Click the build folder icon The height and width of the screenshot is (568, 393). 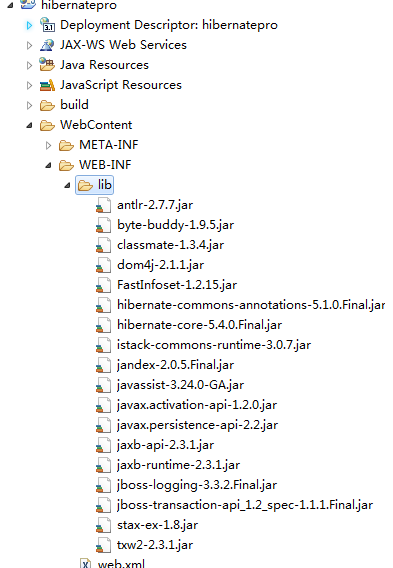pyautogui.click(x=47, y=105)
